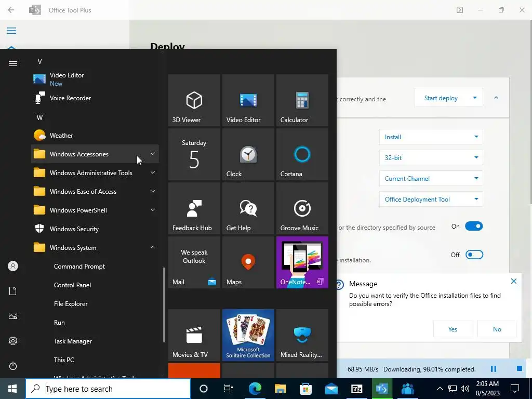
Task: Launch the Groove Music tile
Action: point(302,208)
